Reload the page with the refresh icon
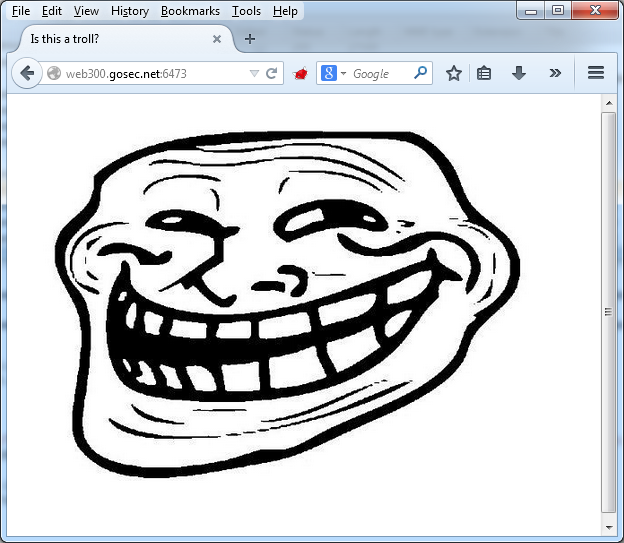Screen dimensions: 624x543 pyautogui.click(x=271, y=73)
